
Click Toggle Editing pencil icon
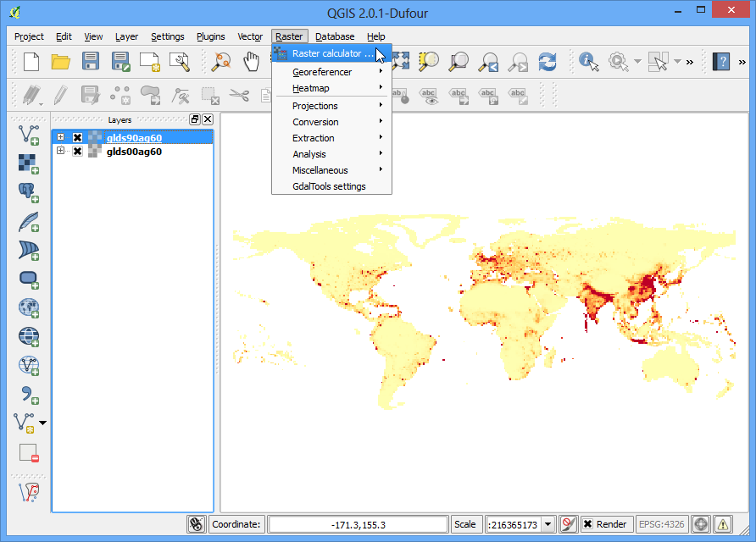point(60,95)
